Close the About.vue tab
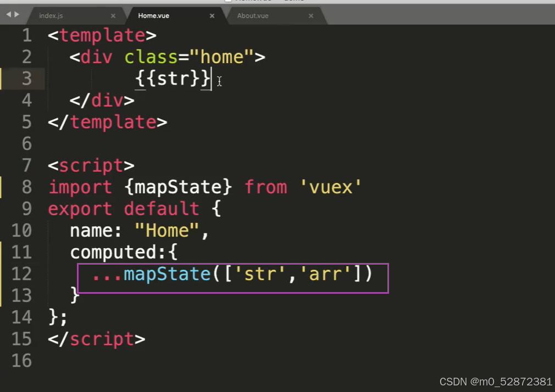This screenshot has width=555, height=392. (311, 15)
